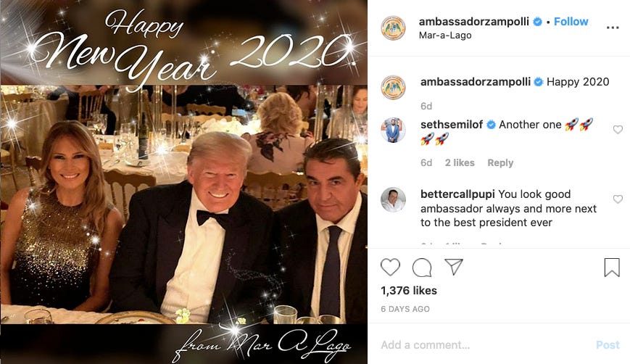Like sethsemilof's comment with the heart
Screen dimensions: 630x364
pos(618,129)
